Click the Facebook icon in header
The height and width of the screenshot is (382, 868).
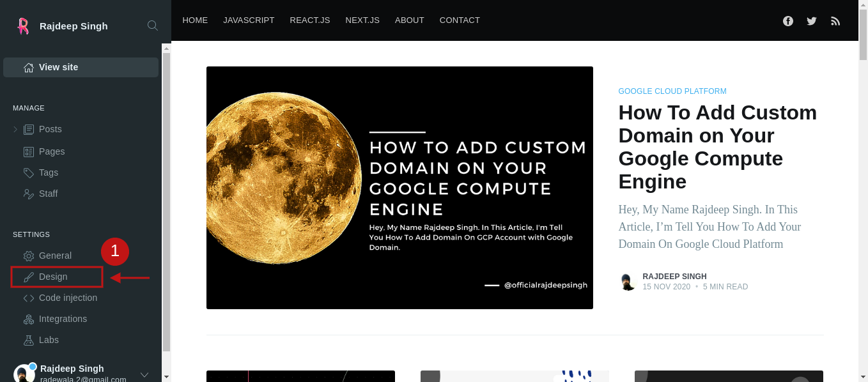click(x=788, y=21)
